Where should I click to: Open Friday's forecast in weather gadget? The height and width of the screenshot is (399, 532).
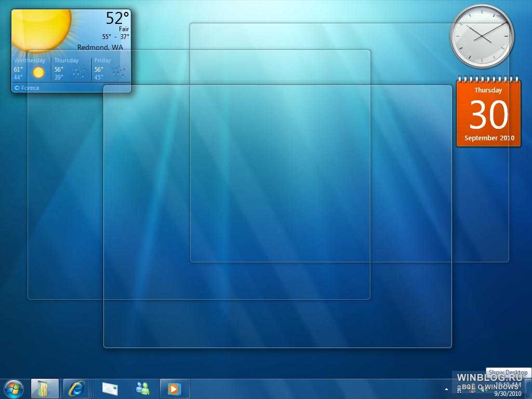click(111, 69)
